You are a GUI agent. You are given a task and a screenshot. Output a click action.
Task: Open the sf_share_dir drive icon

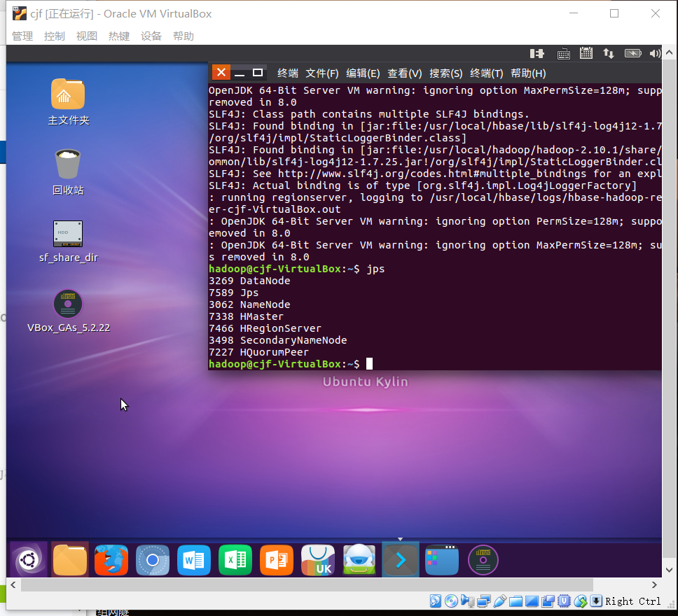click(68, 233)
